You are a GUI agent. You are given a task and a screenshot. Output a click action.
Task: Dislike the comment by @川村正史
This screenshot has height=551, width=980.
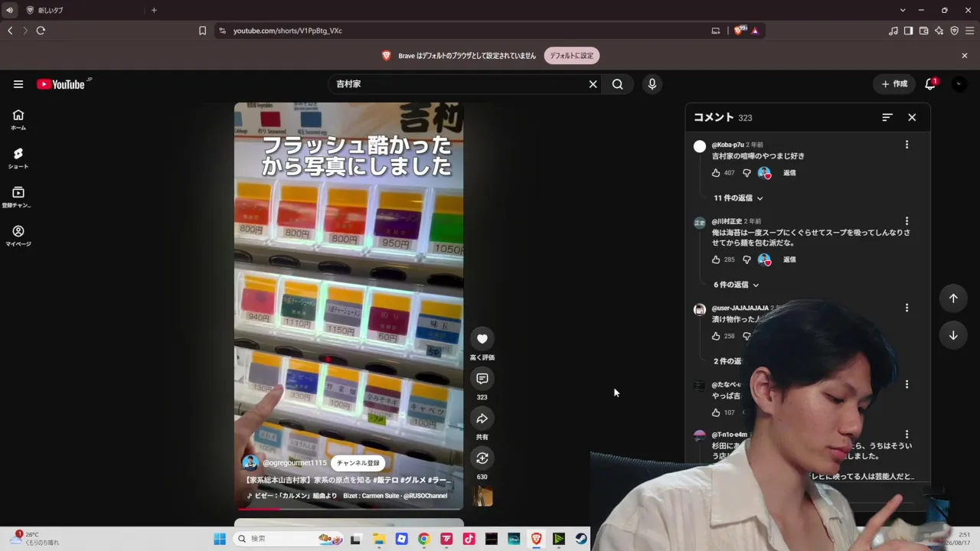pos(746,259)
